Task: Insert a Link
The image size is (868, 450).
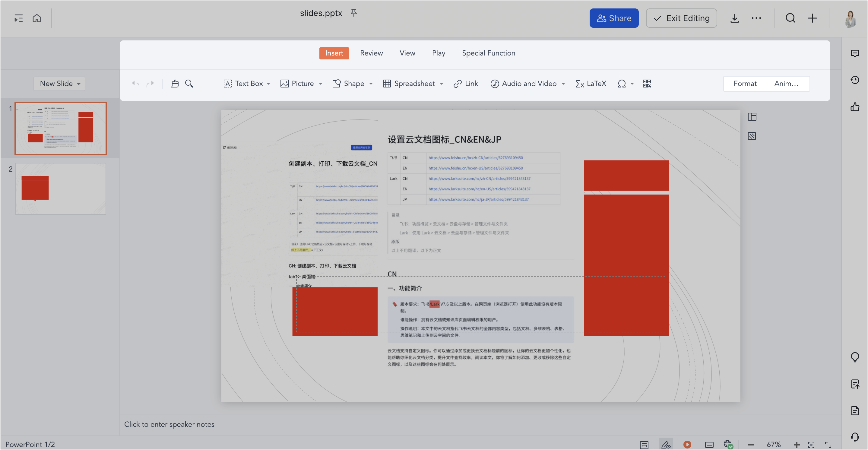Action: (466, 84)
